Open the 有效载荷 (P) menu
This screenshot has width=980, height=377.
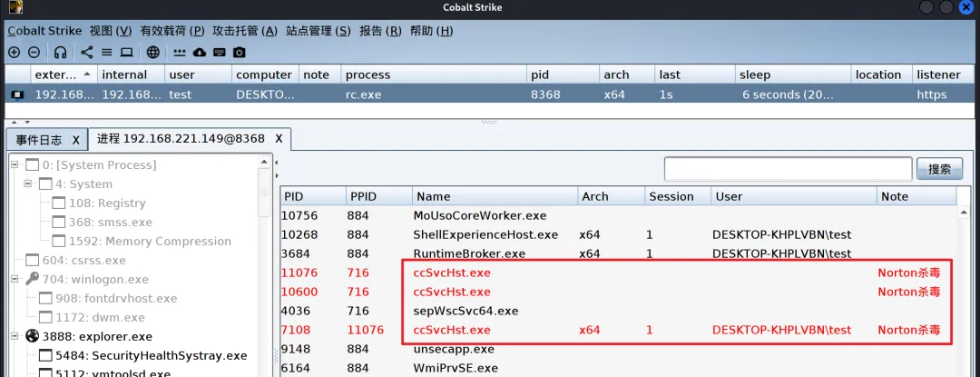(172, 31)
